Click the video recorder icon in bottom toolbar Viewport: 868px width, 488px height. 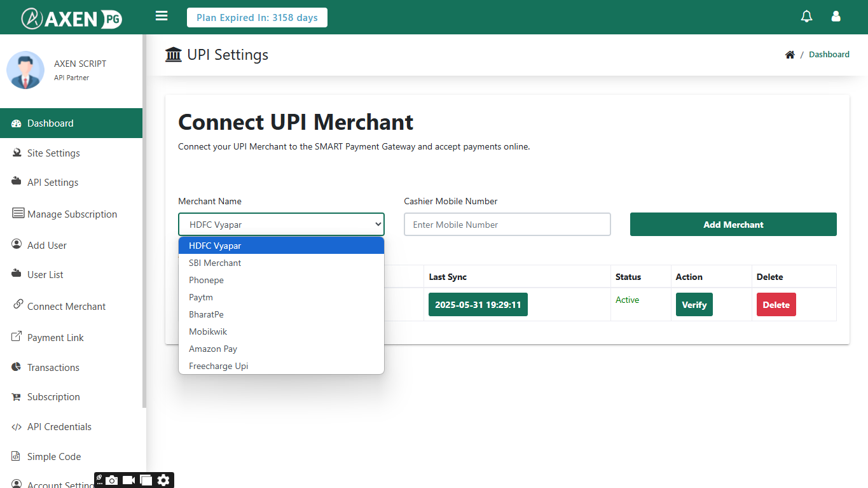(129, 480)
